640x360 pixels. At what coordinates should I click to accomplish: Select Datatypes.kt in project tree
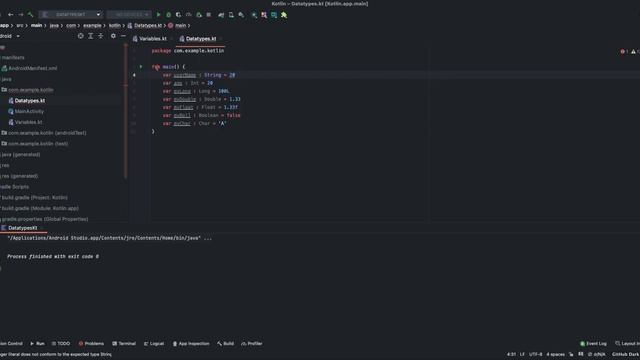(27, 100)
